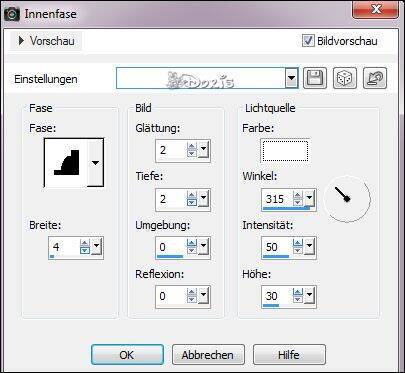
Task: Click the randomize parameters dice icon
Action: coord(345,78)
